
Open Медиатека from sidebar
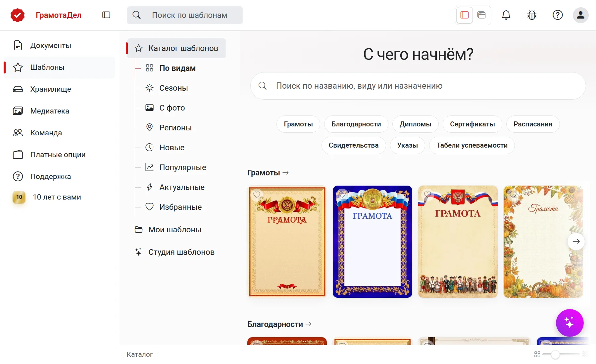click(x=59, y=111)
